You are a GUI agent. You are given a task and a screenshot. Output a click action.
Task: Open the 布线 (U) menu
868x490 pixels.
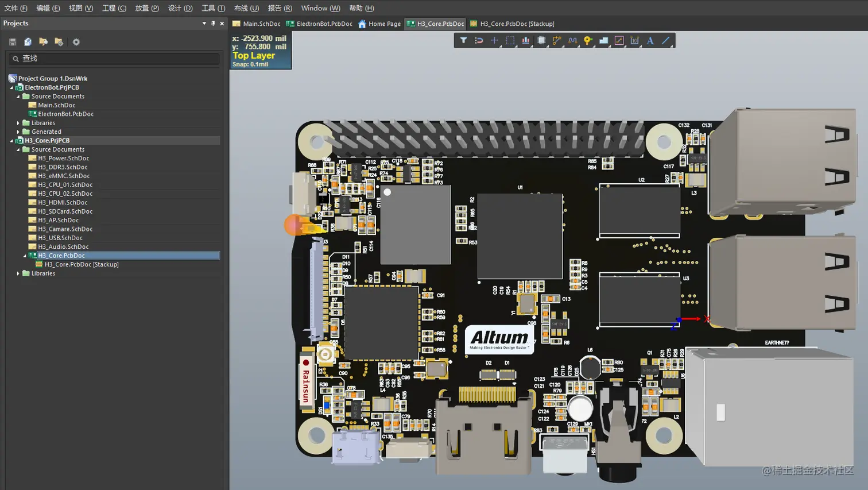[x=246, y=8]
